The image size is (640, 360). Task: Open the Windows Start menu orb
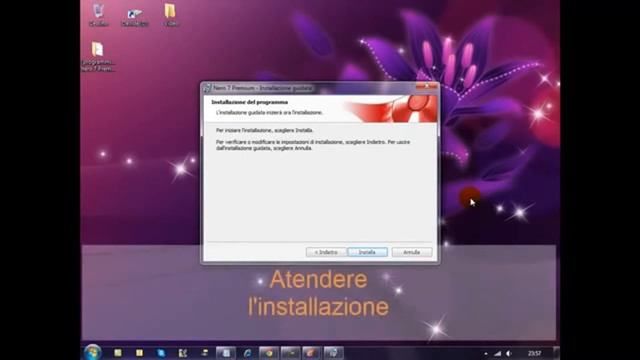93,352
